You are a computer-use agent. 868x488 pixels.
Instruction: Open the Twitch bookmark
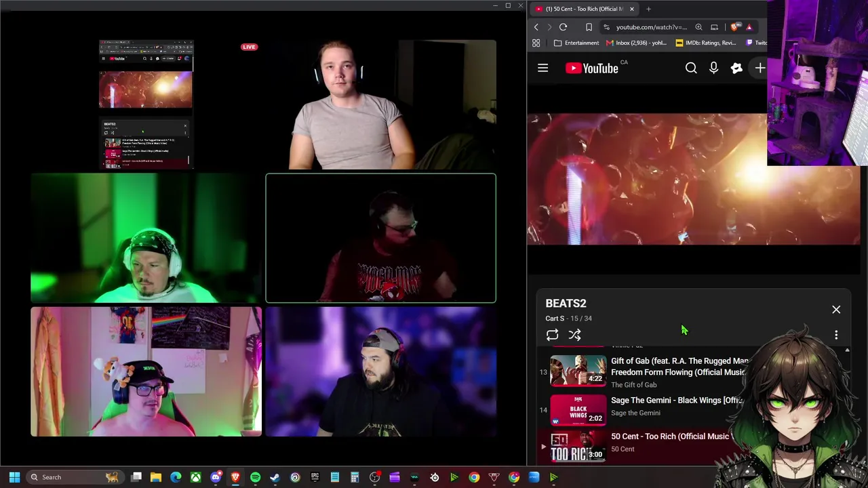tap(756, 43)
